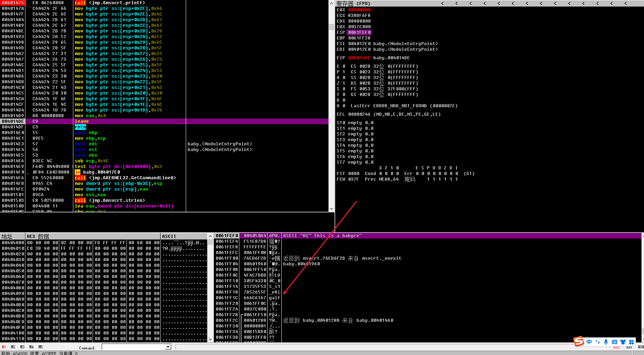The width and height of the screenshot is (644, 355).
Task: Select the lea eax,dword ptr instruction
Action: (x=124, y=206)
